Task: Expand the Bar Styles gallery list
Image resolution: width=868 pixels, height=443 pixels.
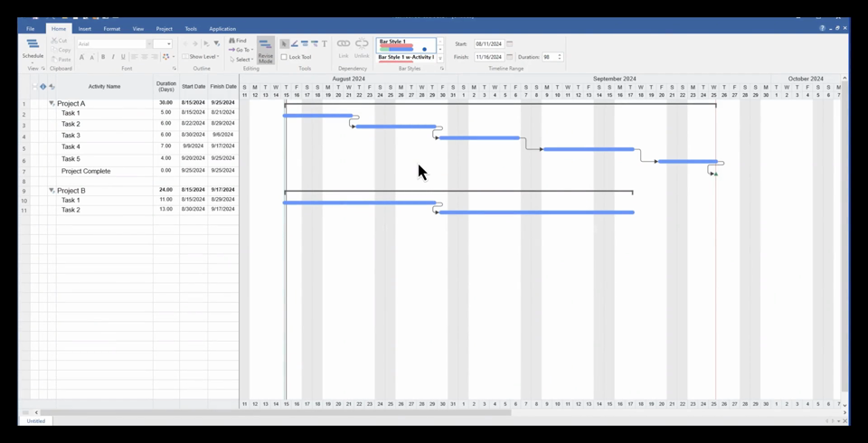Action: click(x=440, y=58)
